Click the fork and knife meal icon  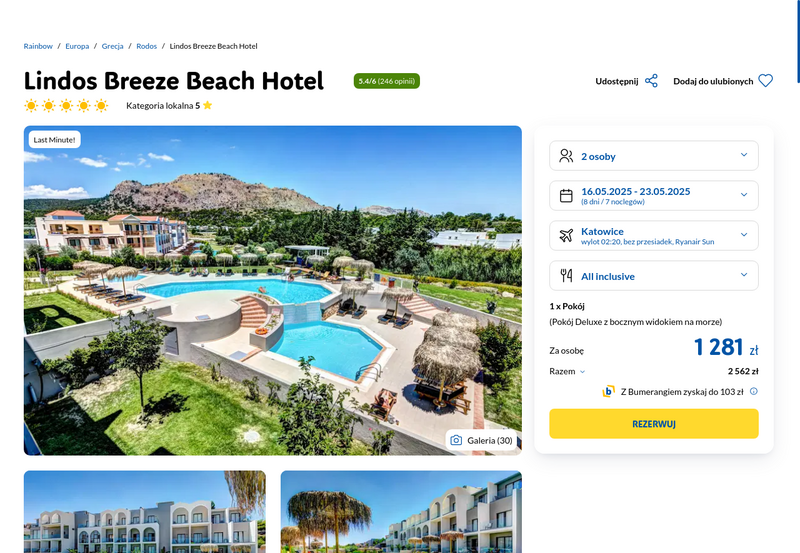tap(566, 275)
